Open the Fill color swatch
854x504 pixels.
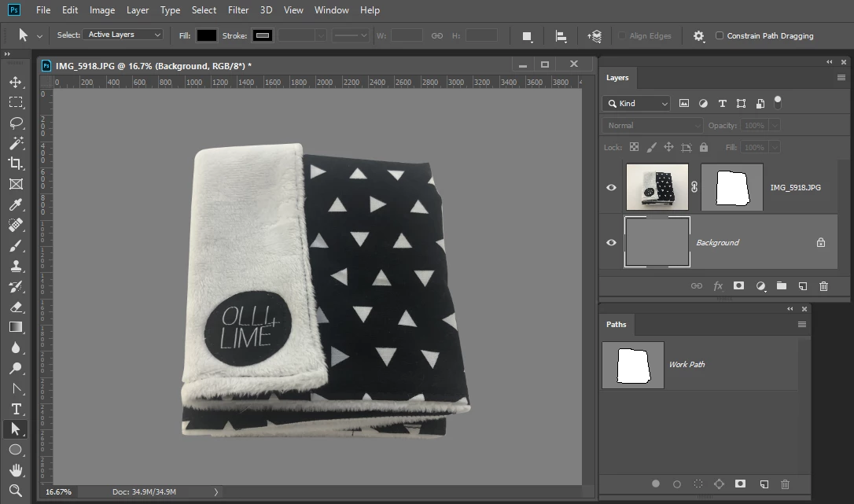pos(206,35)
